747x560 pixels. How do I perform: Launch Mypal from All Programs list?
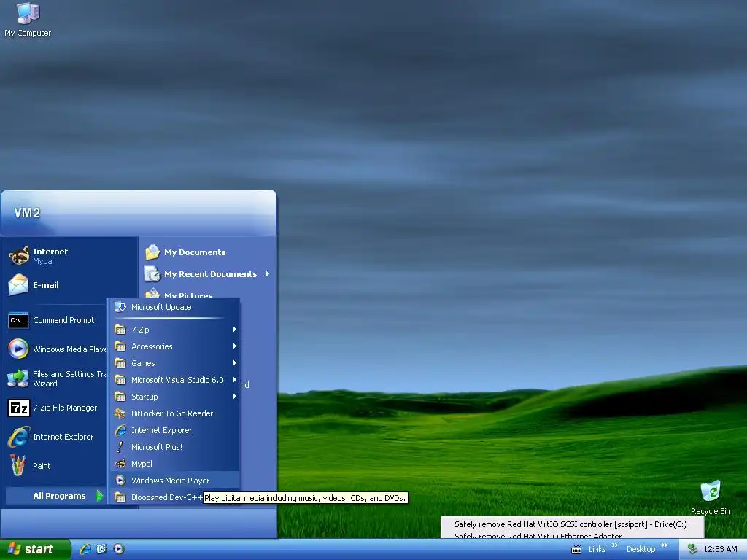point(175,463)
